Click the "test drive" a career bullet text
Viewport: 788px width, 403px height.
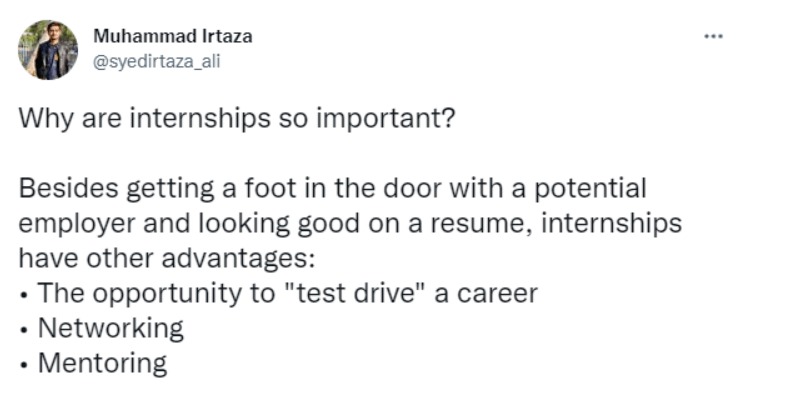click(288, 294)
